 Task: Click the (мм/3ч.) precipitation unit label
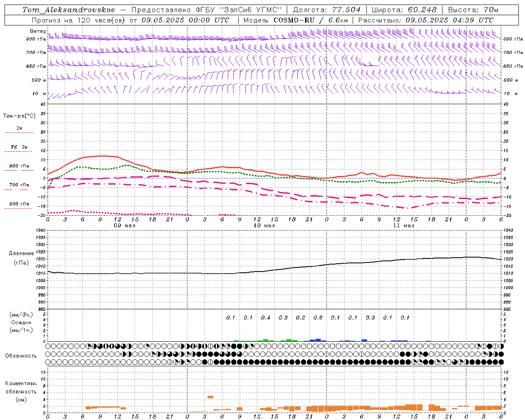21,315
